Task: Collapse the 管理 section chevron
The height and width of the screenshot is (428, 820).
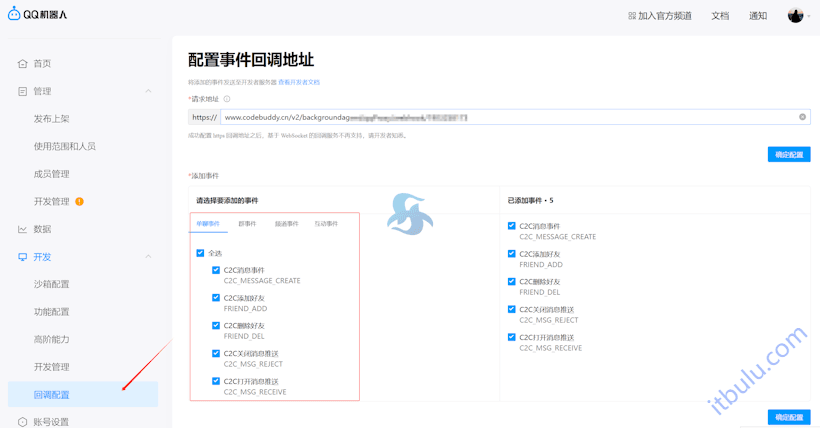Action: click(149, 91)
